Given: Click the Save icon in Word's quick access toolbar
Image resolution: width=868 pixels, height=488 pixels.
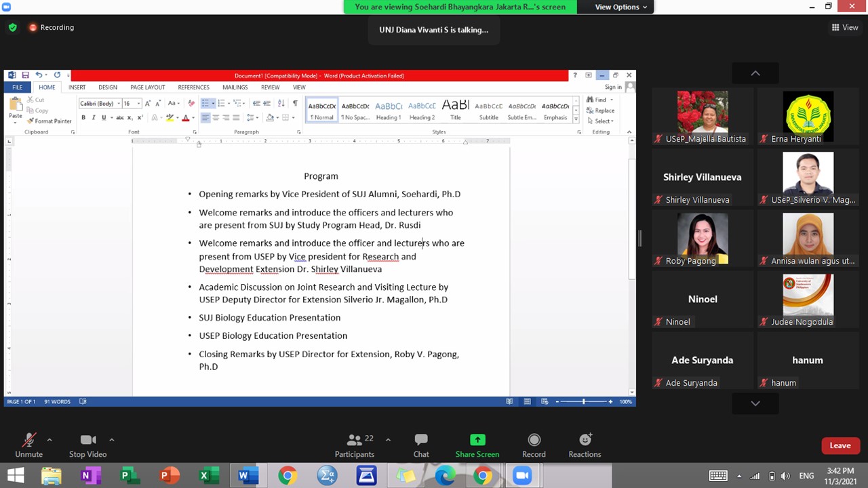Looking at the screenshot, I should (x=25, y=75).
